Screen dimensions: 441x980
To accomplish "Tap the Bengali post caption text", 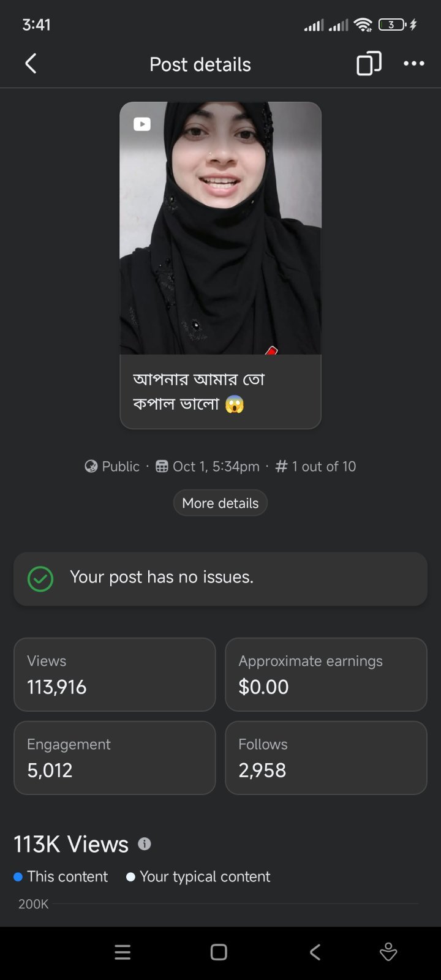I will pos(198,391).
